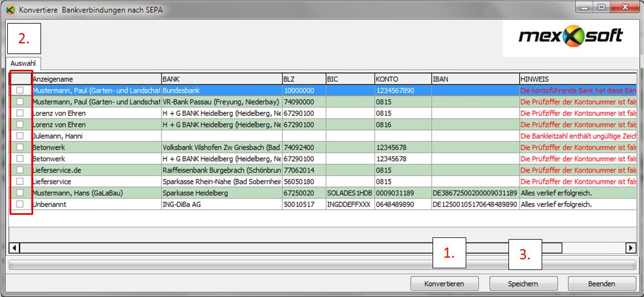Click the conversion progress bar

(x=322, y=265)
